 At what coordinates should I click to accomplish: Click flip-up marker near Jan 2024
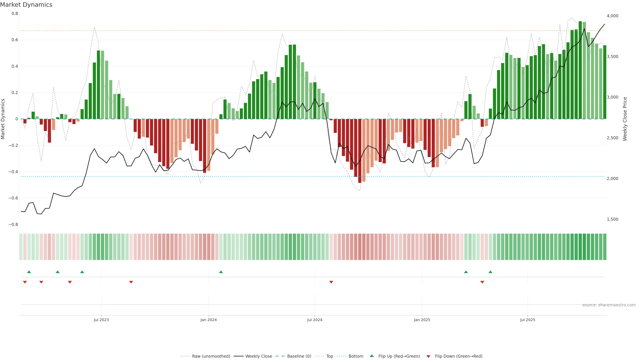221,272
